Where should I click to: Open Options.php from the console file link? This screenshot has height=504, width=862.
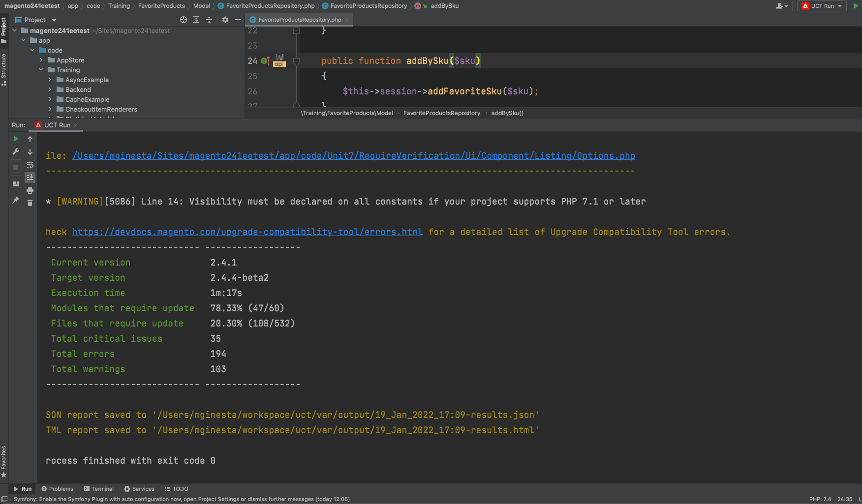click(353, 155)
